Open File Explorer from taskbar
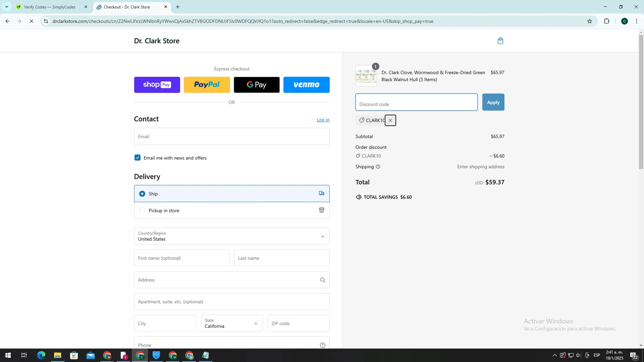This screenshot has height=362, width=644. [x=58, y=356]
